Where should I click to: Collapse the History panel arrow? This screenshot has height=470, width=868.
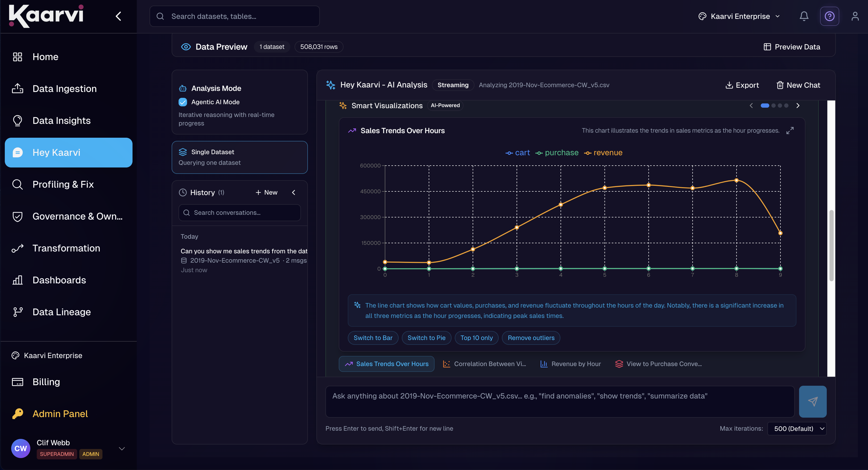pos(294,192)
